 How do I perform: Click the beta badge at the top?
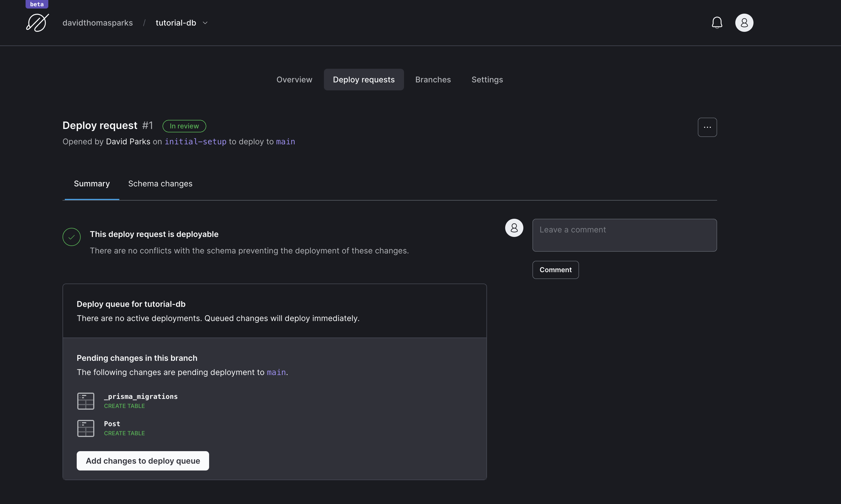(x=37, y=4)
